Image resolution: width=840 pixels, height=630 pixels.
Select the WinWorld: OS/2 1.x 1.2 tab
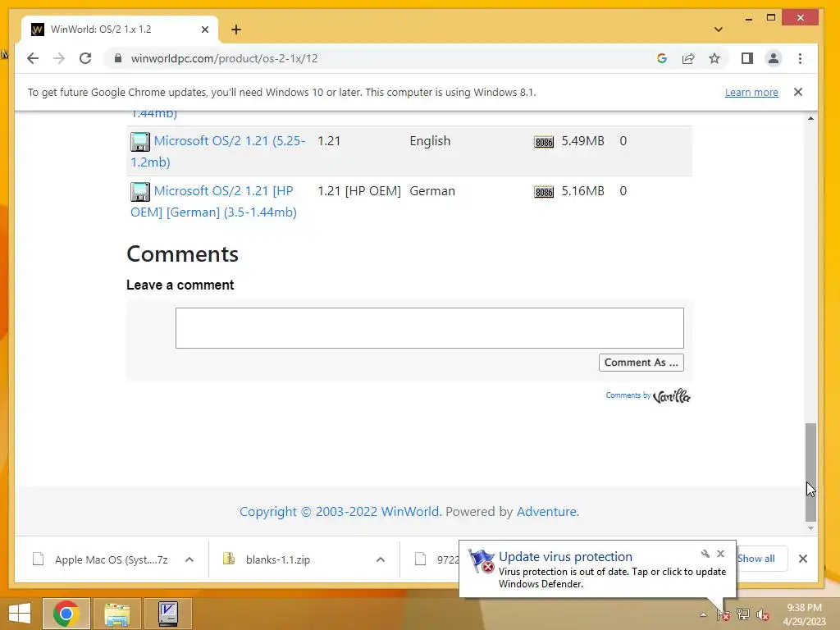click(119, 30)
